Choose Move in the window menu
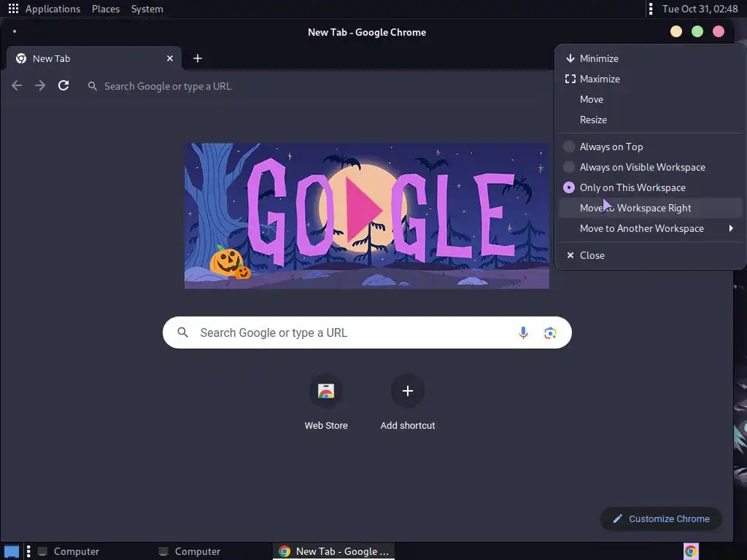This screenshot has width=747, height=560. (x=650, y=99)
